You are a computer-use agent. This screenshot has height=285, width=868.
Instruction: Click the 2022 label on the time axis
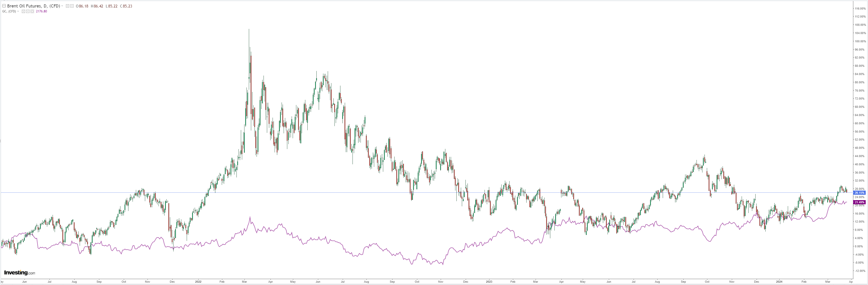coord(198,281)
